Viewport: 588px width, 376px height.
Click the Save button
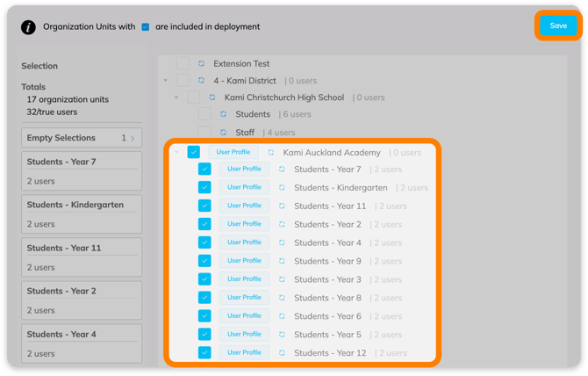(x=558, y=25)
